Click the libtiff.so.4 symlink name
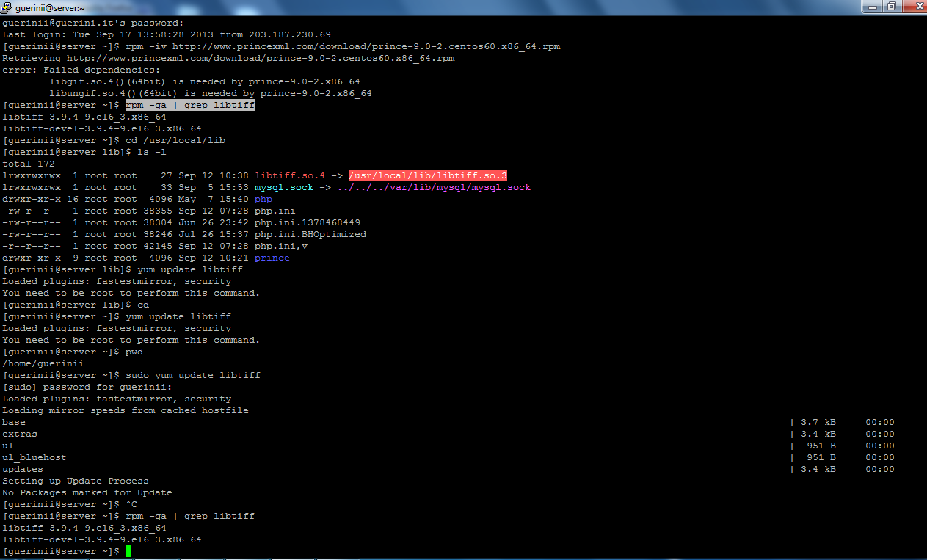Image resolution: width=927 pixels, height=560 pixels. (x=289, y=175)
